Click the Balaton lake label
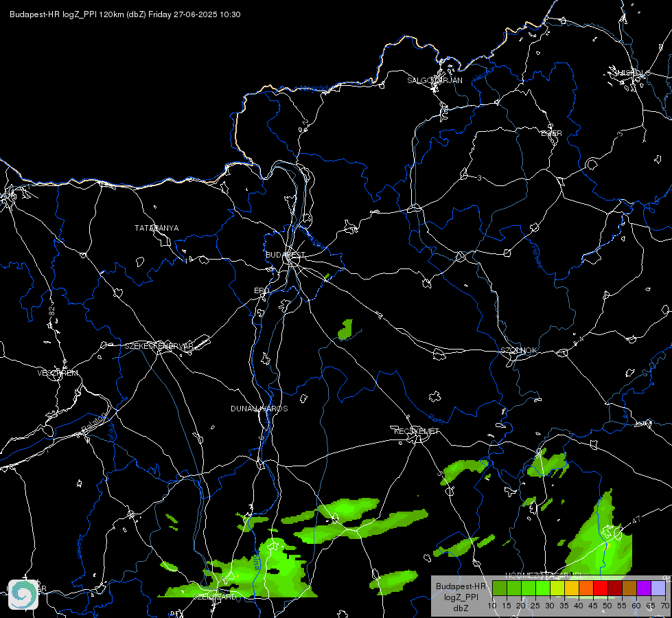The height and width of the screenshot is (618, 672). 95,424
